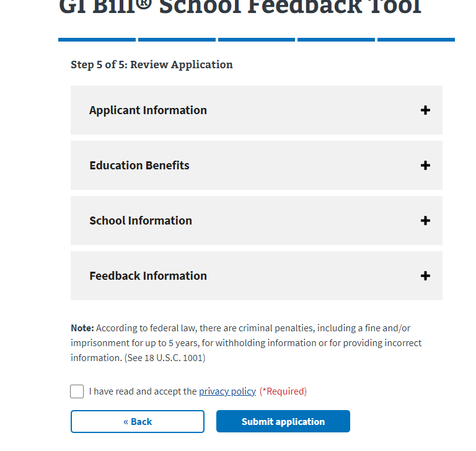Click the Submit application button
Screen dimensions: 476x451
tap(283, 422)
